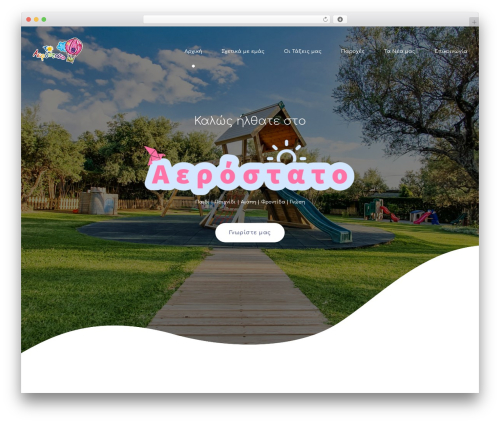The width and height of the screenshot is (500, 423).
Task: Click the yellow minimize window button
Action: tap(36, 19)
